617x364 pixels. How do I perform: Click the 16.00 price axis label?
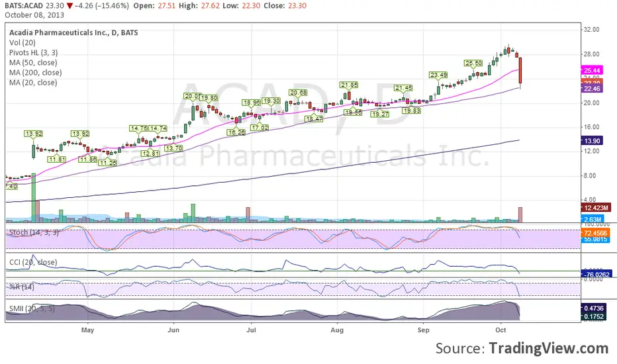click(x=591, y=127)
